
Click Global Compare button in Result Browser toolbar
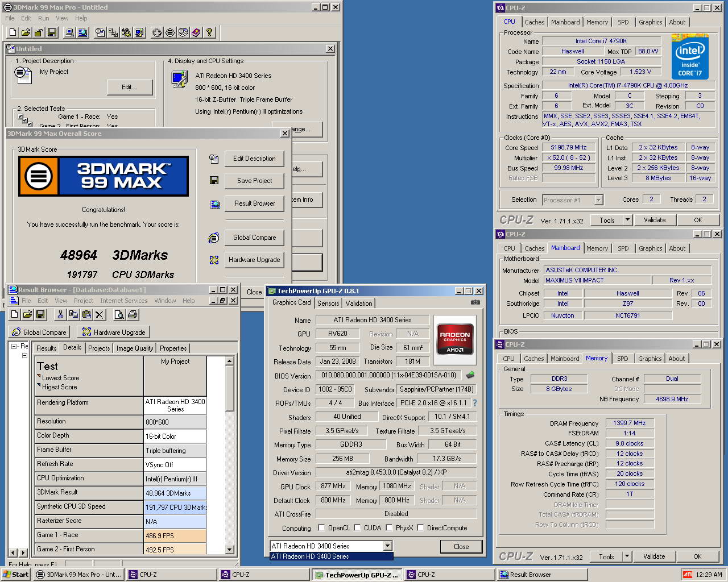point(39,332)
